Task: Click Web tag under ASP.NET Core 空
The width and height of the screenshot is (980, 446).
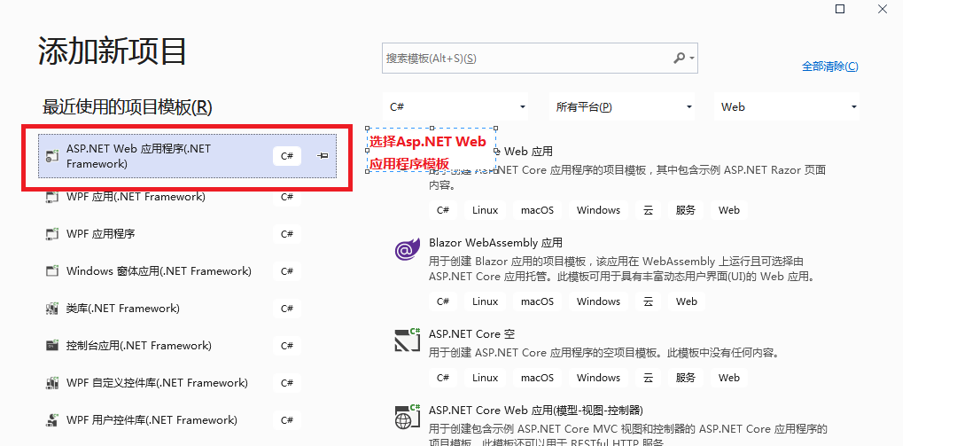Action: click(728, 378)
